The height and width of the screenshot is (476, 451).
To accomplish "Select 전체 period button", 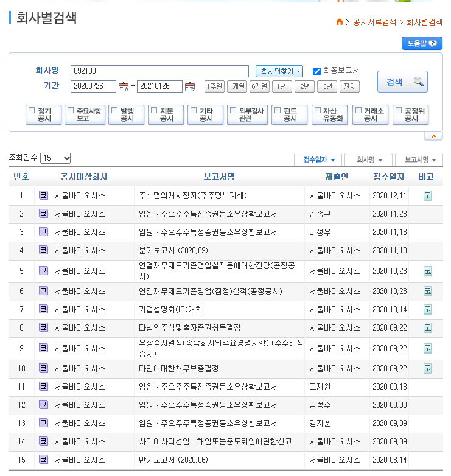I will [349, 86].
